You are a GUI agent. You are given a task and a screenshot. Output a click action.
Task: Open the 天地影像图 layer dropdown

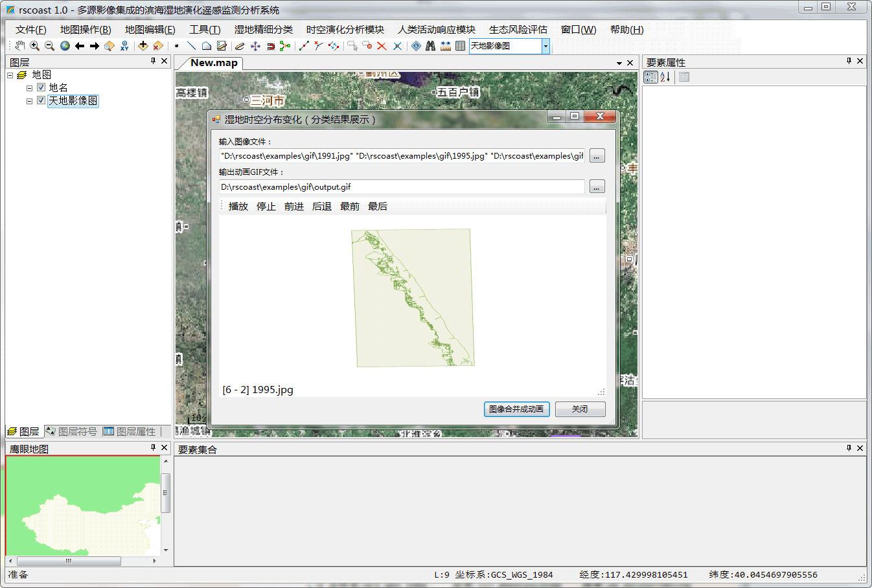545,46
